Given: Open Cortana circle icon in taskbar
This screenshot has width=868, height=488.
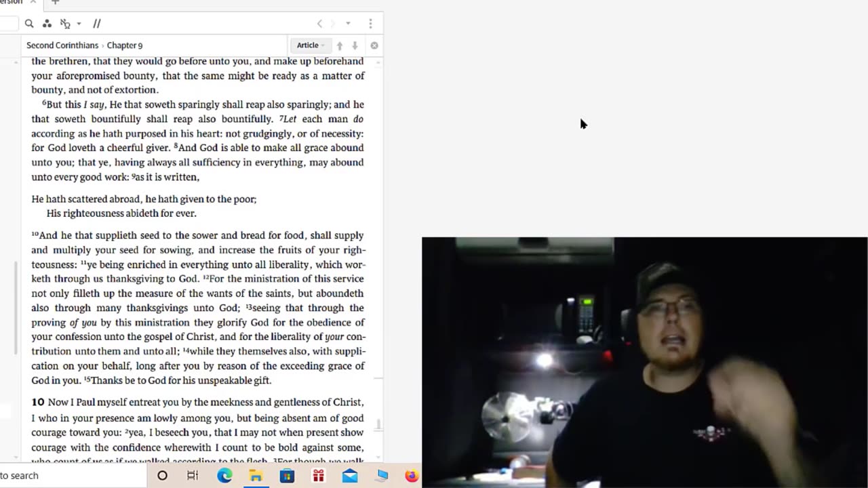Looking at the screenshot, I should pyautogui.click(x=162, y=476).
